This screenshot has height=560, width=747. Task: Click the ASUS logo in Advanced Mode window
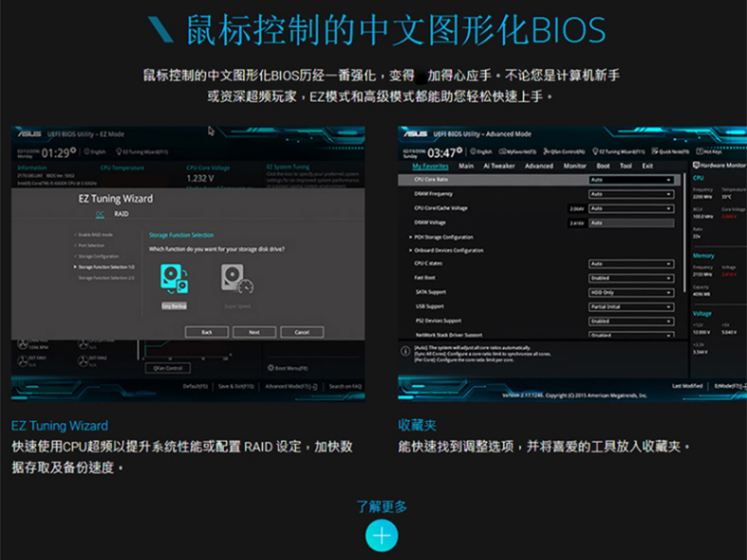point(415,134)
